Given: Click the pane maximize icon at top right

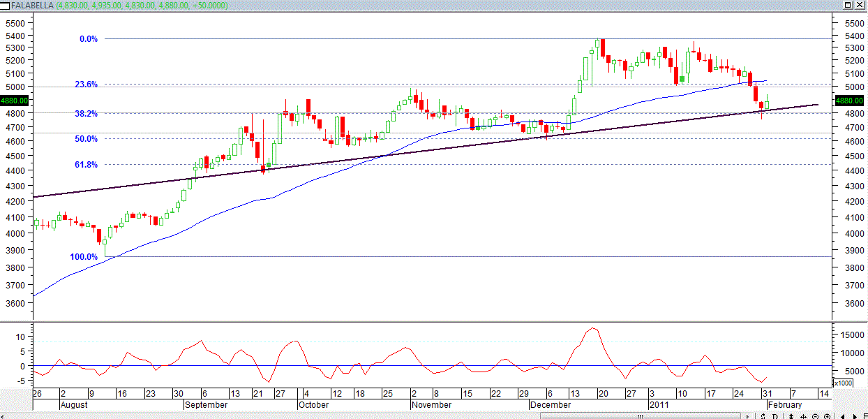Looking at the screenshot, I should [x=848, y=5].
